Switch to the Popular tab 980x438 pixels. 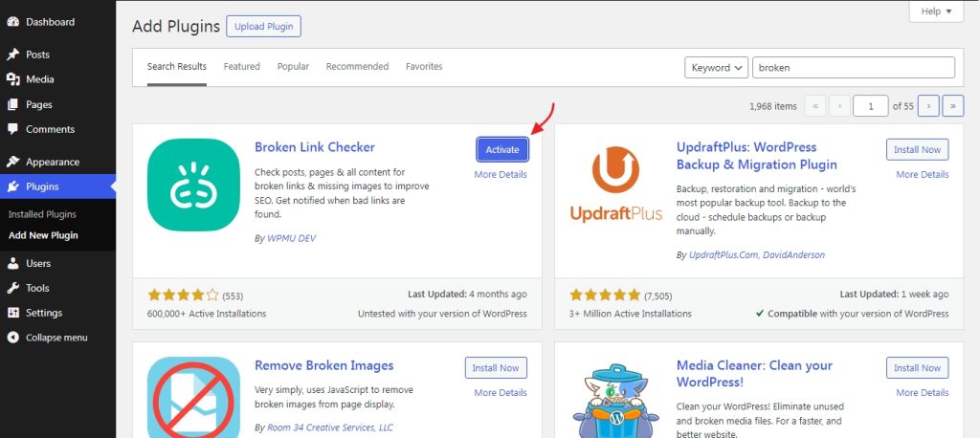[293, 66]
